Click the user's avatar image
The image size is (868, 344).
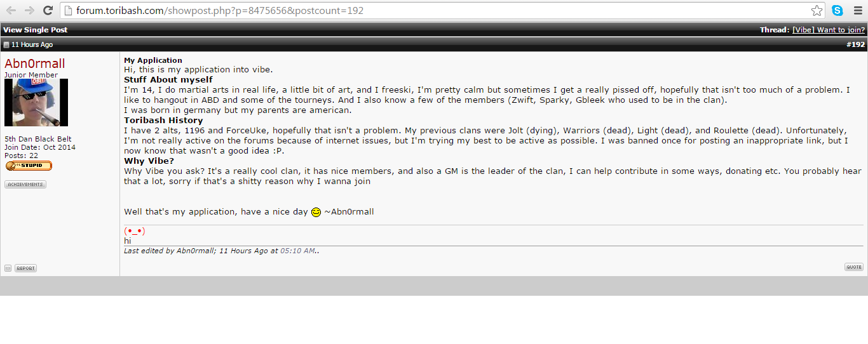coord(36,103)
